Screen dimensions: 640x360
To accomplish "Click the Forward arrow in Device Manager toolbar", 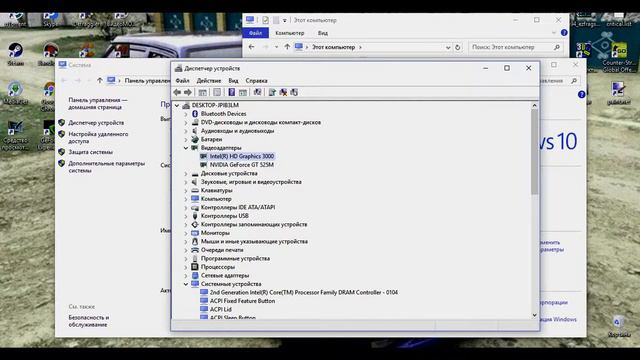I will point(188,93).
